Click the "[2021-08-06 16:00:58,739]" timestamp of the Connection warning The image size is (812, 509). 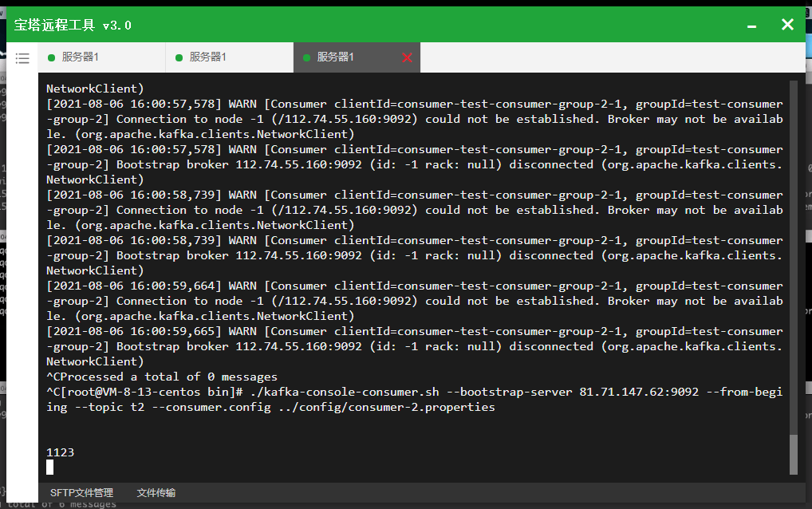[134, 195]
